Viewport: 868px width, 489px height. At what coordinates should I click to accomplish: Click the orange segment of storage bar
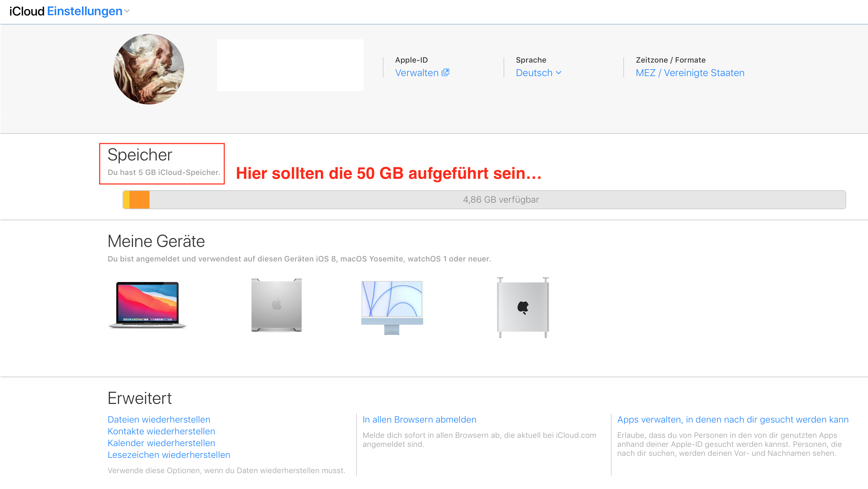tap(139, 200)
